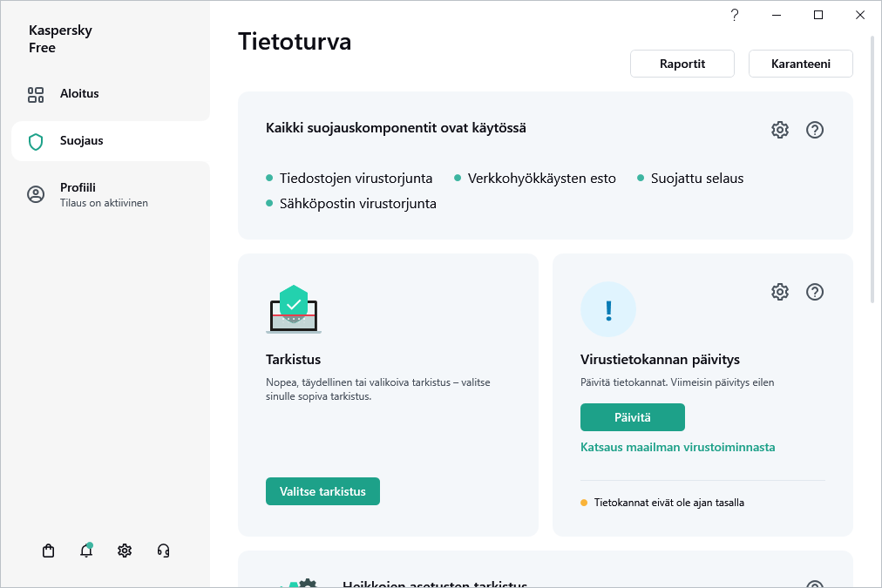Screen dimensions: 882x588
Task: Open the Raportit window
Action: [x=682, y=63]
